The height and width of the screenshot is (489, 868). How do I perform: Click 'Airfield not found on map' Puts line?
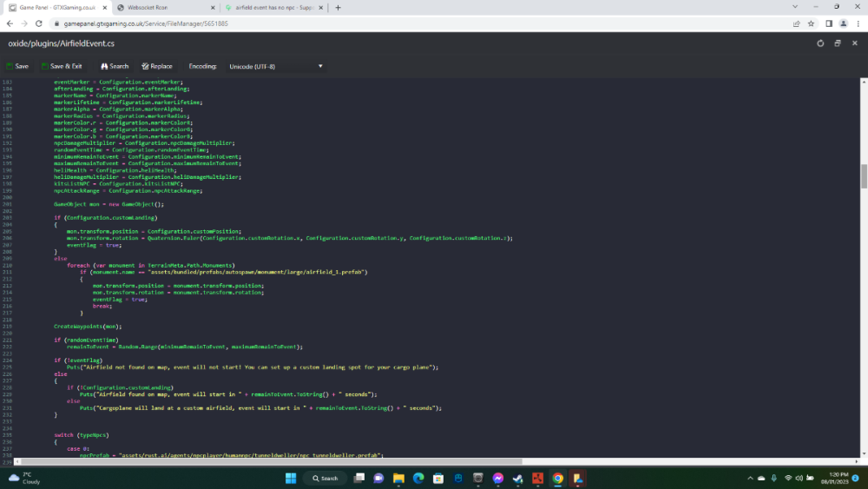(x=253, y=367)
